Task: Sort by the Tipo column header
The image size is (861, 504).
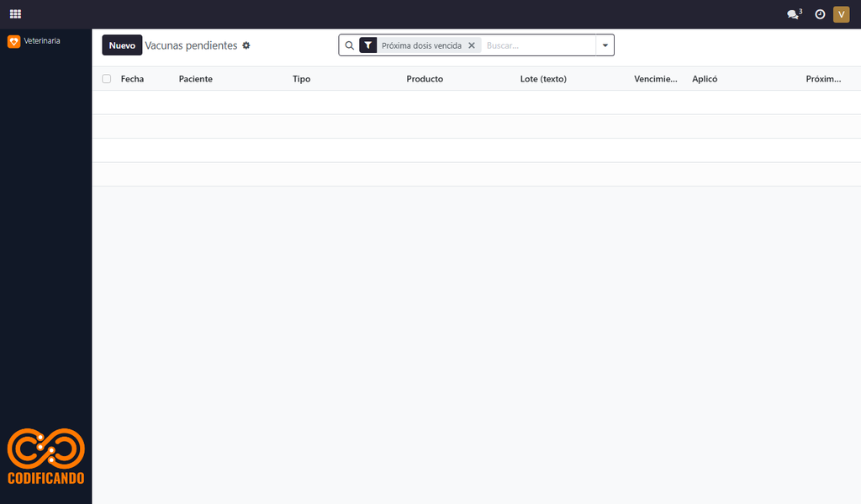Action: click(x=302, y=79)
